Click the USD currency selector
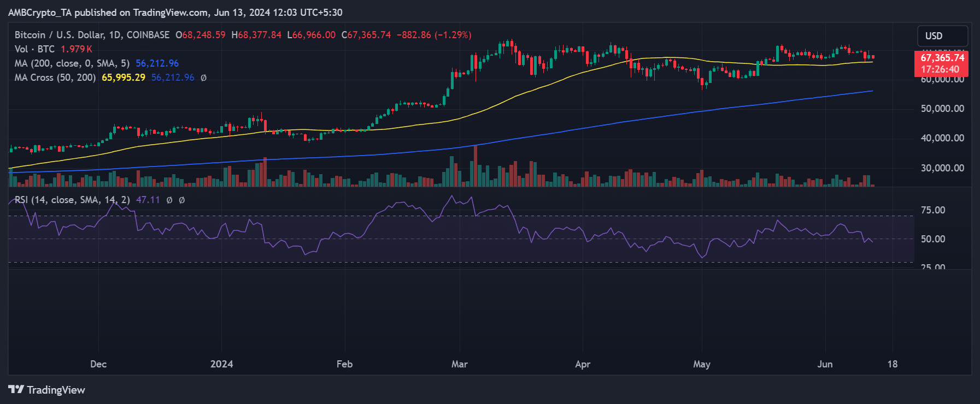 (942, 36)
